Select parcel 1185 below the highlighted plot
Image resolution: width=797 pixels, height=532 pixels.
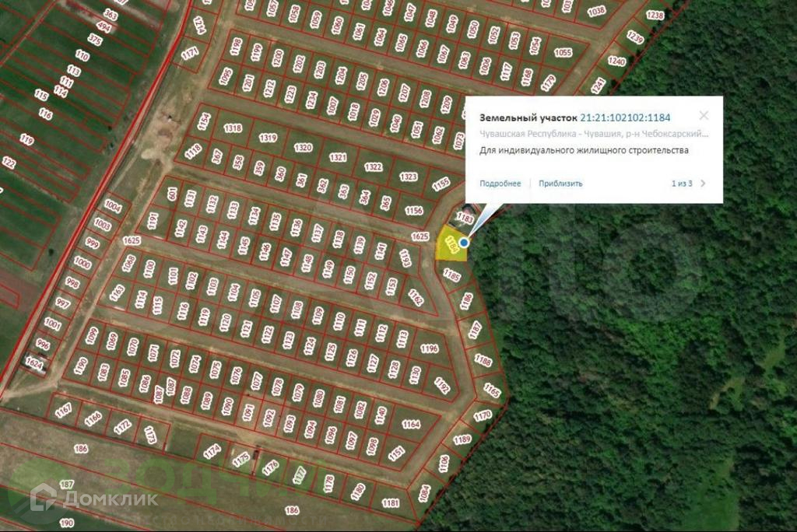[x=451, y=275]
